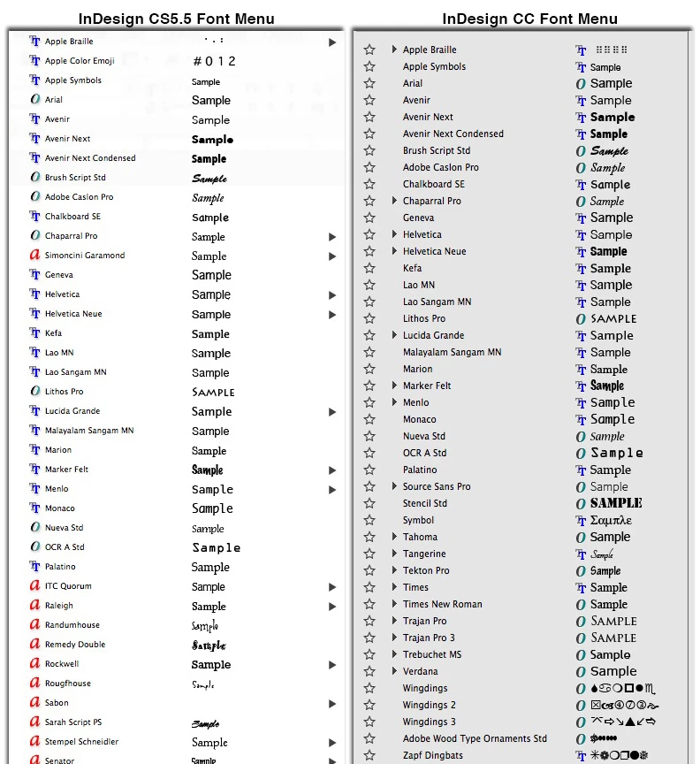Click the Kefa name in CC menu
Image resolution: width=700 pixels, height=764 pixels.
pyautogui.click(x=412, y=268)
